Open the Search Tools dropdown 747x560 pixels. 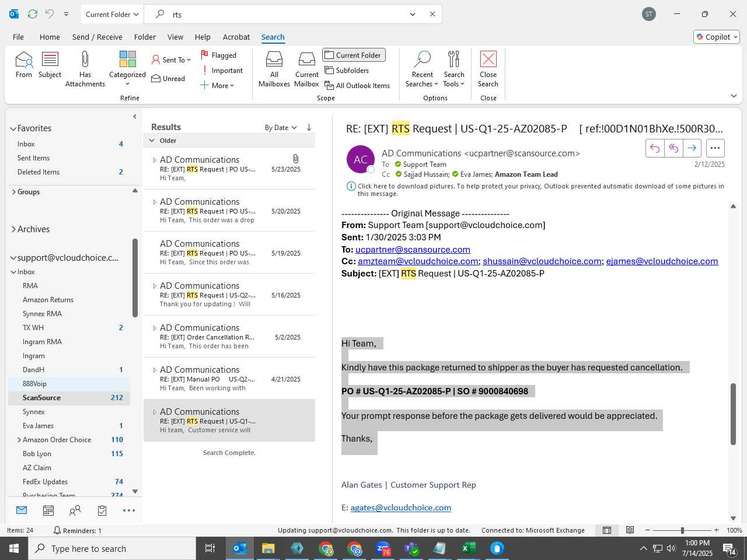tap(454, 69)
